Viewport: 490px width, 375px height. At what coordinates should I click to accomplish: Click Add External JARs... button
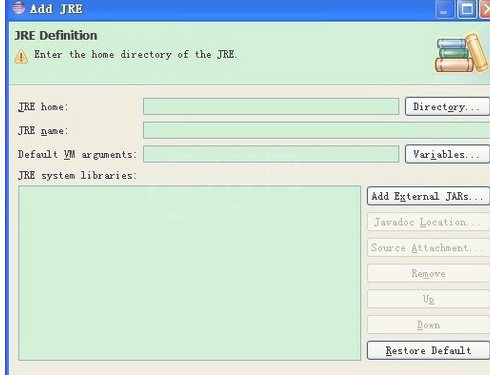click(x=428, y=196)
